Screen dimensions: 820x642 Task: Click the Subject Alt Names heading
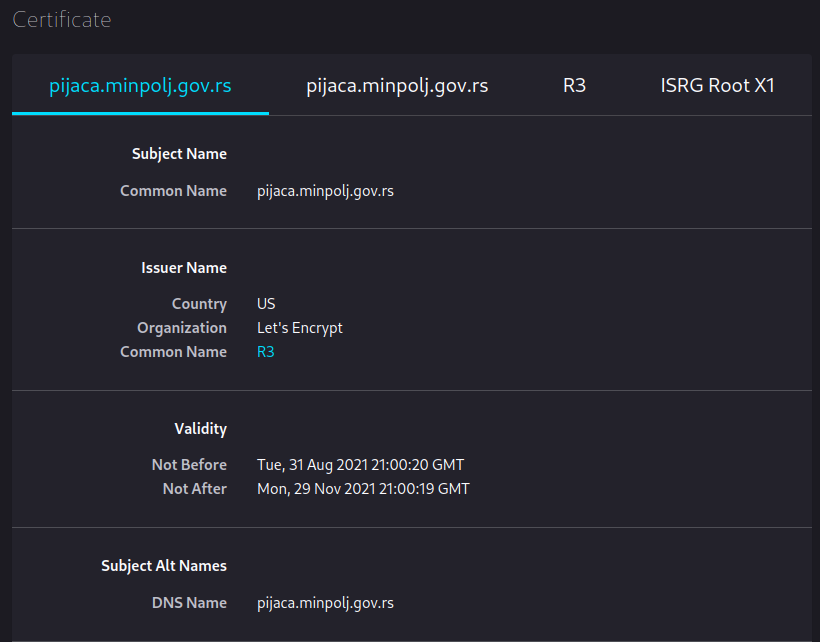tap(164, 566)
